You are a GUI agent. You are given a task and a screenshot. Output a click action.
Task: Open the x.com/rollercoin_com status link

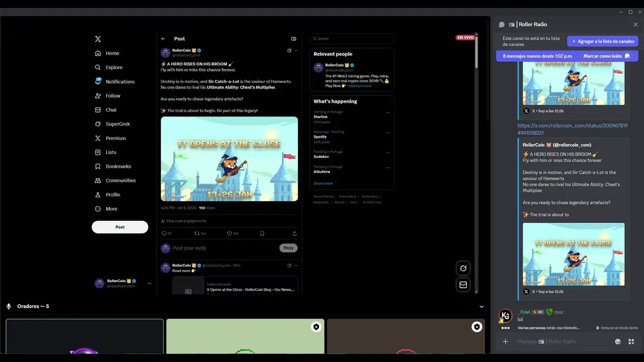point(573,129)
